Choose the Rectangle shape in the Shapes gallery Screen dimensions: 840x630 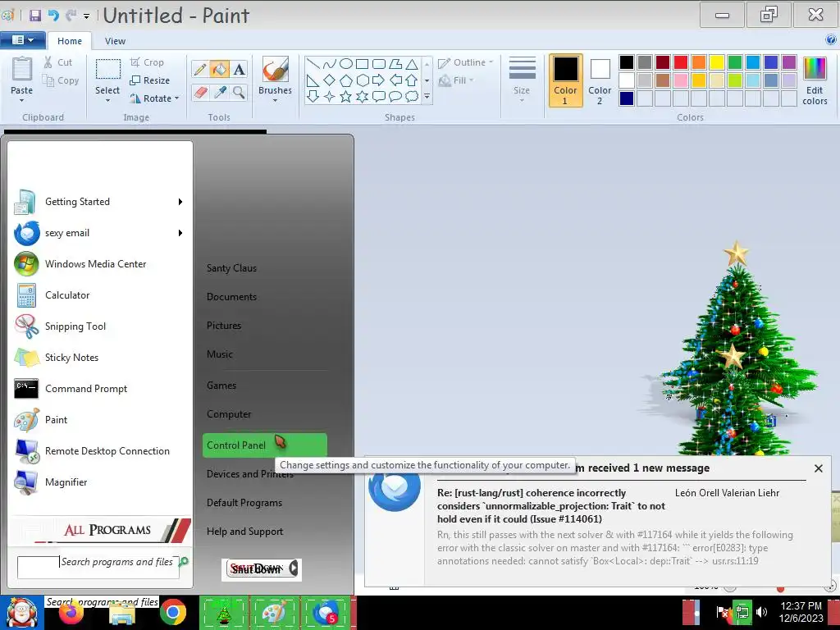pyautogui.click(x=363, y=64)
